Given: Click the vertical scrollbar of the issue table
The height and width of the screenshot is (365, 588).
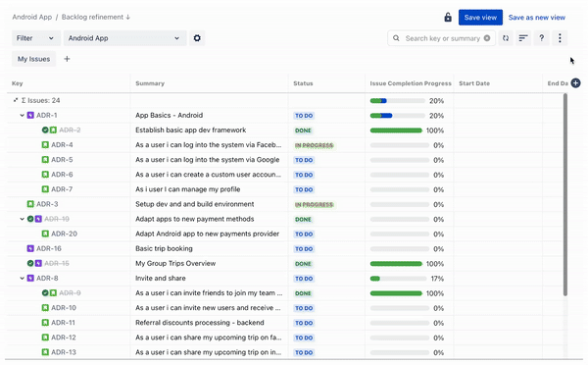Looking at the screenshot, I should coord(565,194).
